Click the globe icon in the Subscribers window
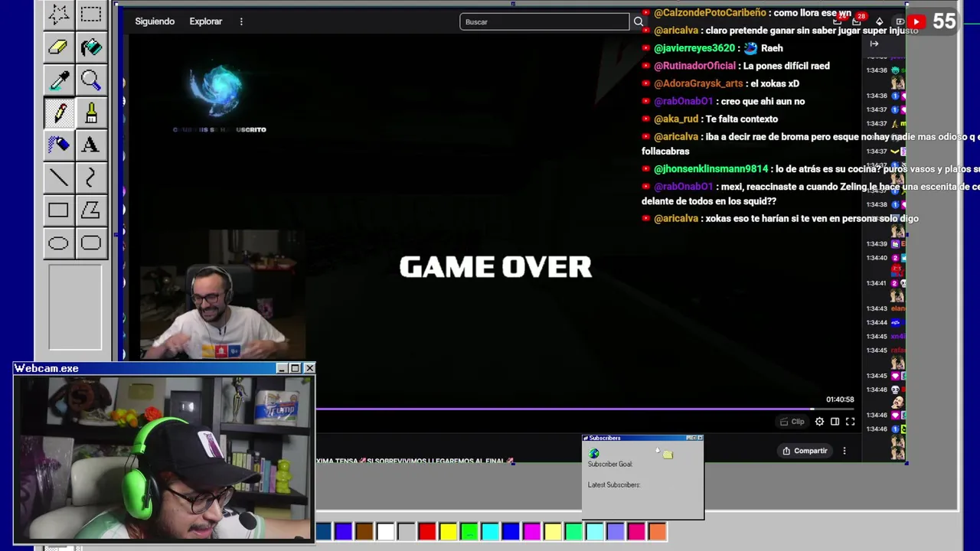This screenshot has width=980, height=551. 593,453
